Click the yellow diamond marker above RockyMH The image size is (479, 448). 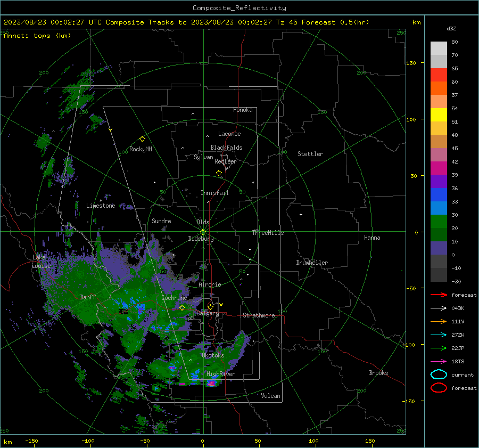tap(142, 139)
